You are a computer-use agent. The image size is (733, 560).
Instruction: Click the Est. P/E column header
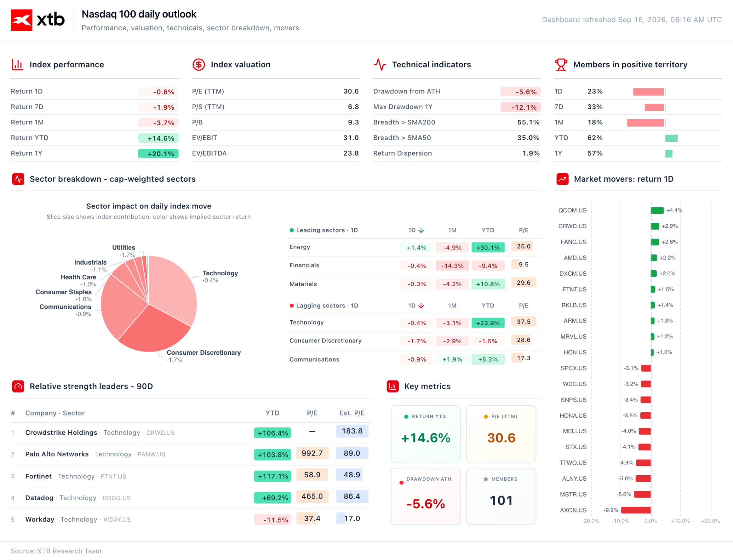click(352, 413)
